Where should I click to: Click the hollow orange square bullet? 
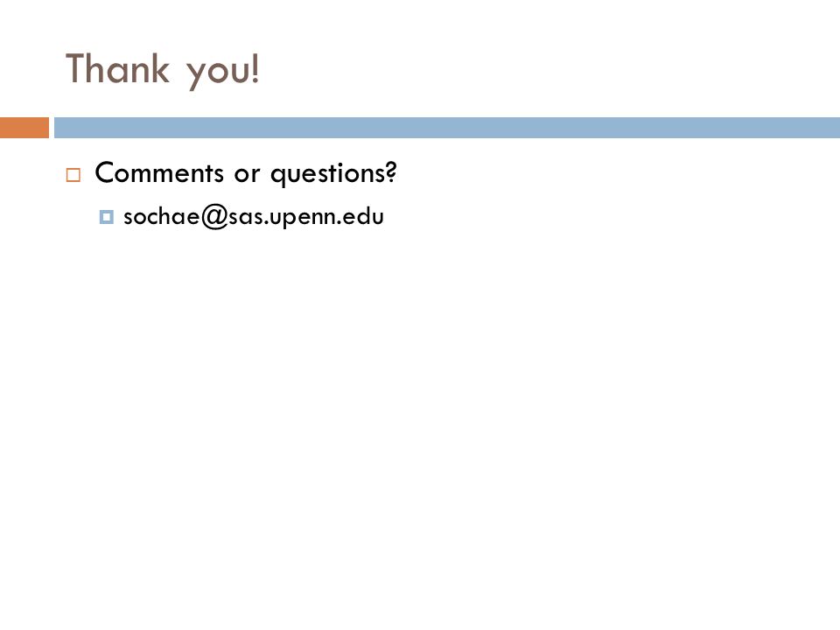(73, 175)
